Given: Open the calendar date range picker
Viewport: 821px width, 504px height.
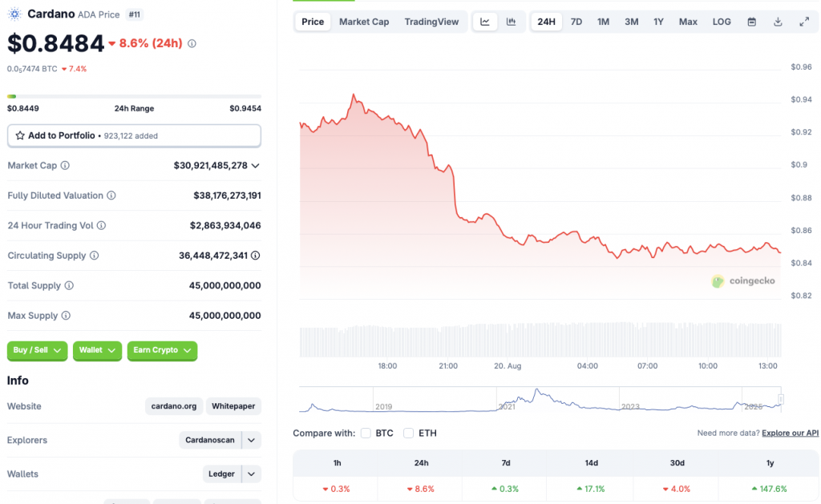Looking at the screenshot, I should pos(751,22).
